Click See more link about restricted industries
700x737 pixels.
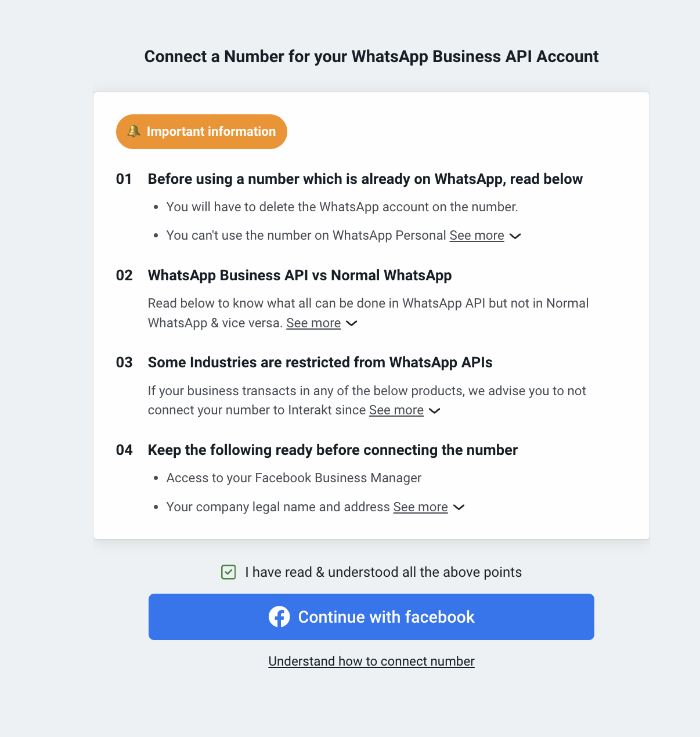396,410
